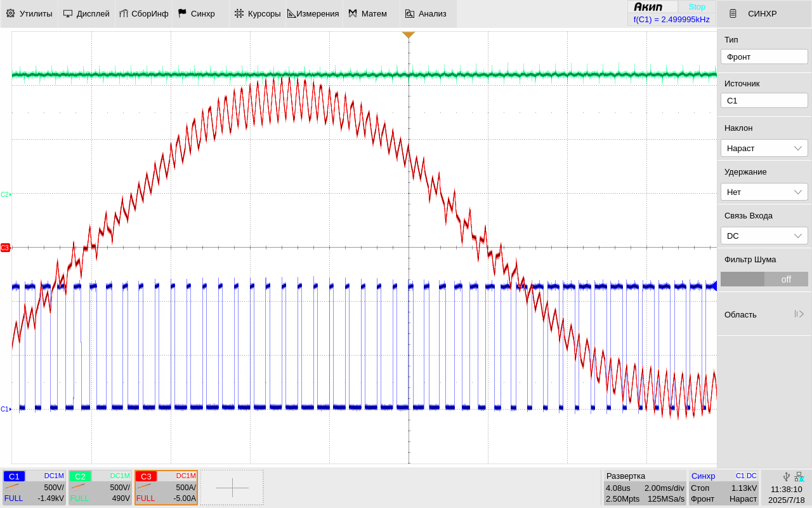Screen dimensions: 812x508
Task: Click the orange trigger position marker atop graph
Action: [409, 35]
